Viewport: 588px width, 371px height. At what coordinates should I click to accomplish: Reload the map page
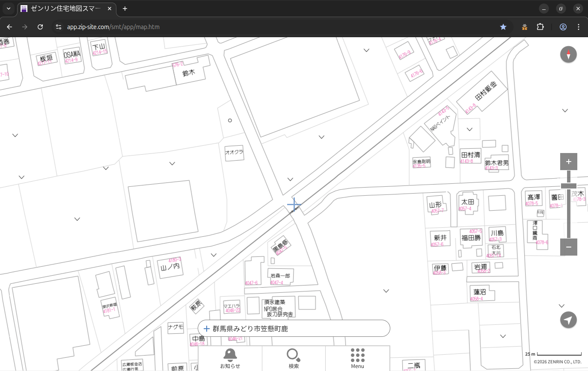(40, 27)
